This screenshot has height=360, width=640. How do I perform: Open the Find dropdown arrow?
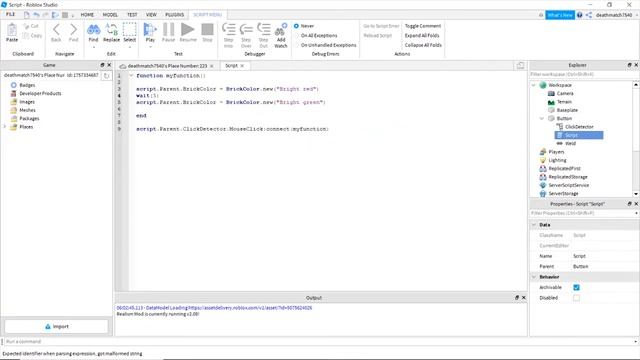[x=93, y=47]
